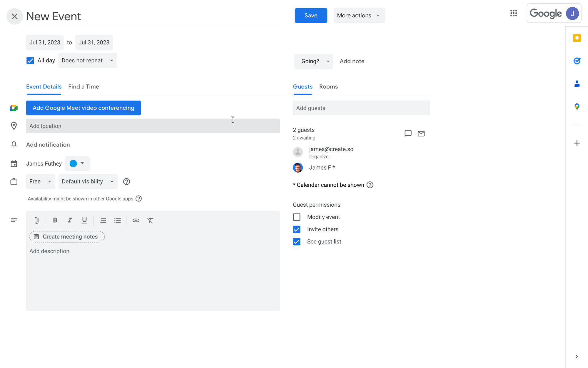Expand the Default visibility dropdown
This screenshot has height=368, width=588.
tap(88, 182)
